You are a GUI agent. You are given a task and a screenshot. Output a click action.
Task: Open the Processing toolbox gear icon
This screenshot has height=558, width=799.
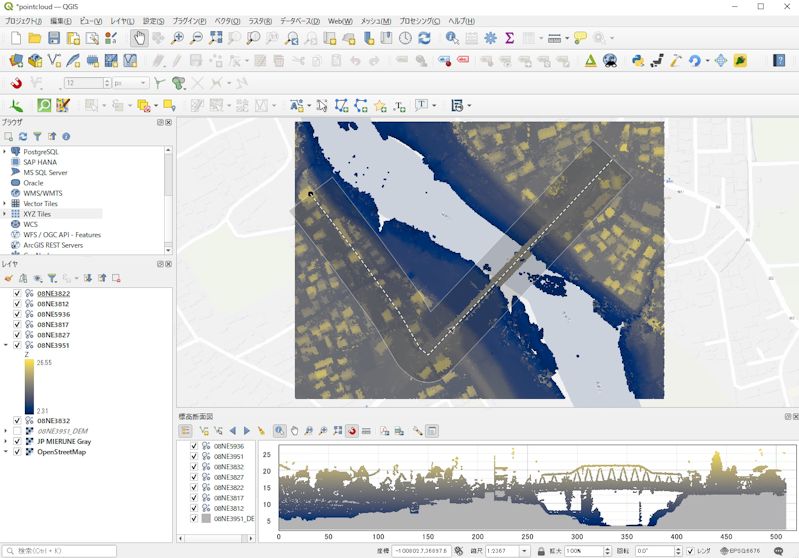pyautogui.click(x=490, y=38)
